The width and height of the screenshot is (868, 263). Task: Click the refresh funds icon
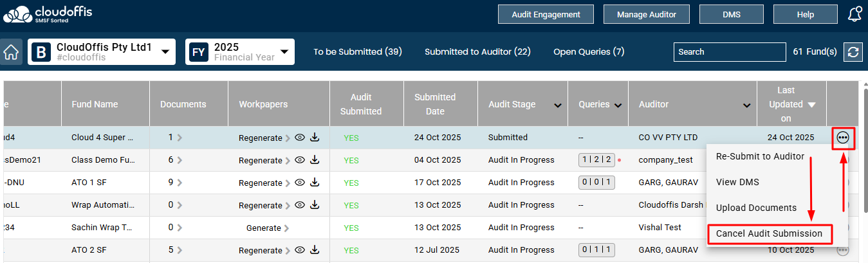[853, 52]
